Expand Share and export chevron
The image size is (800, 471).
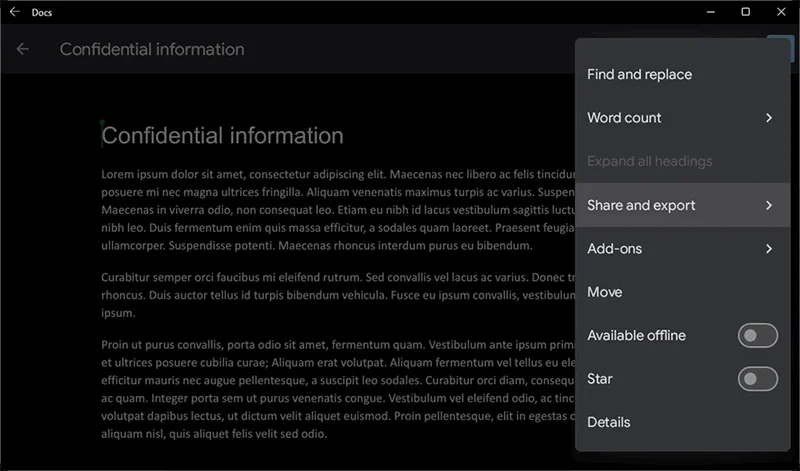pos(769,205)
